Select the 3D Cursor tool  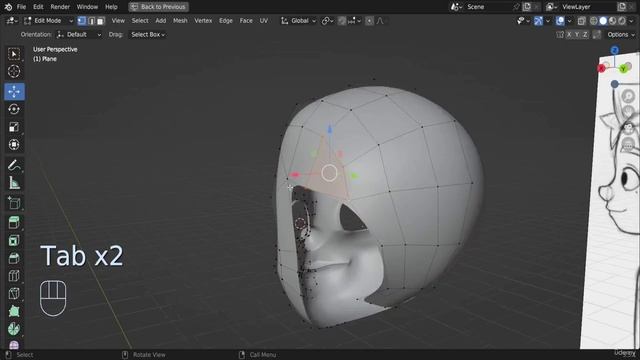click(14, 71)
